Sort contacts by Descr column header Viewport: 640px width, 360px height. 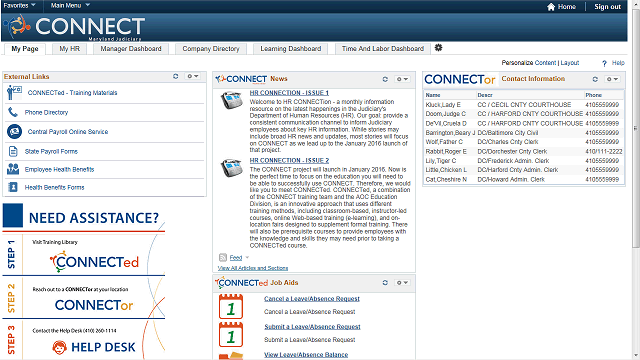(485, 95)
